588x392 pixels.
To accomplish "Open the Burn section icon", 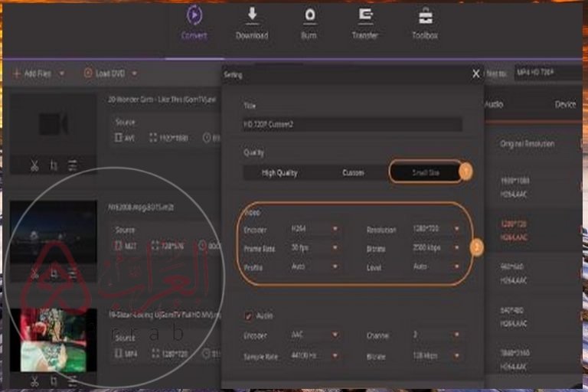I will tap(309, 16).
